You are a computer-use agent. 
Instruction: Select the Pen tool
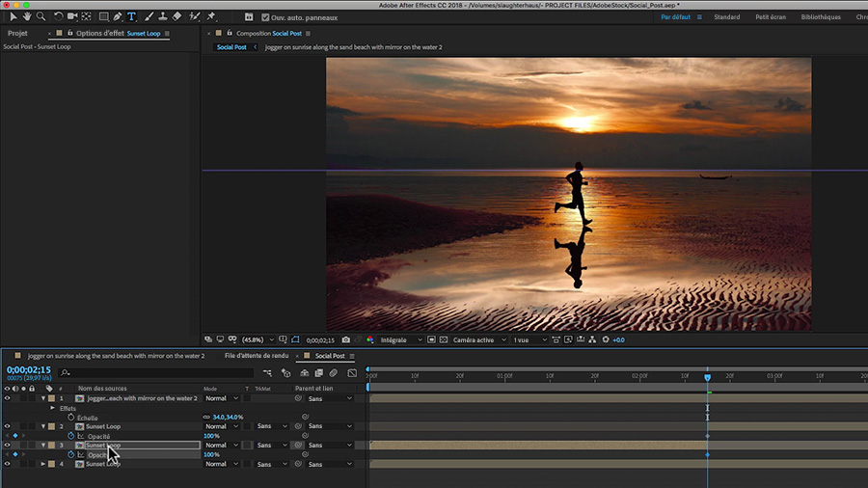[x=117, y=16]
